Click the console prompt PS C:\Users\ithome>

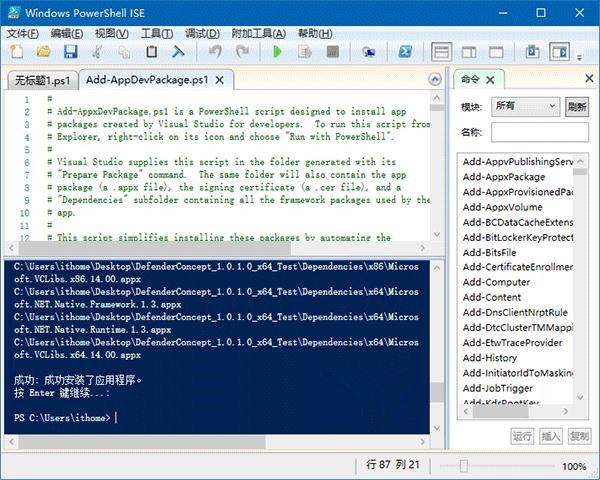coord(62,418)
